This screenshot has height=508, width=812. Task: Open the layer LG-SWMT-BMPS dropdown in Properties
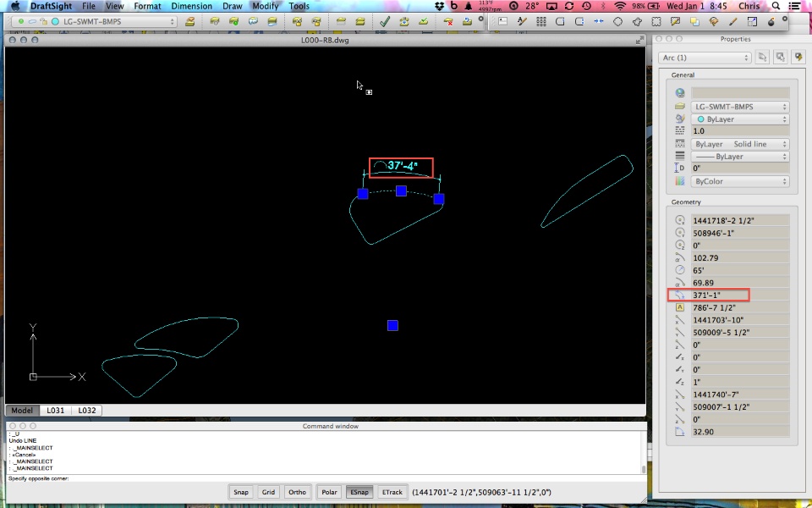click(740, 107)
